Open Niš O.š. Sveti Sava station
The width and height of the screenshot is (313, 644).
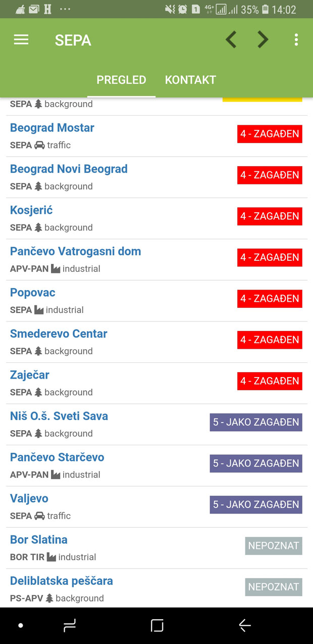point(59,416)
